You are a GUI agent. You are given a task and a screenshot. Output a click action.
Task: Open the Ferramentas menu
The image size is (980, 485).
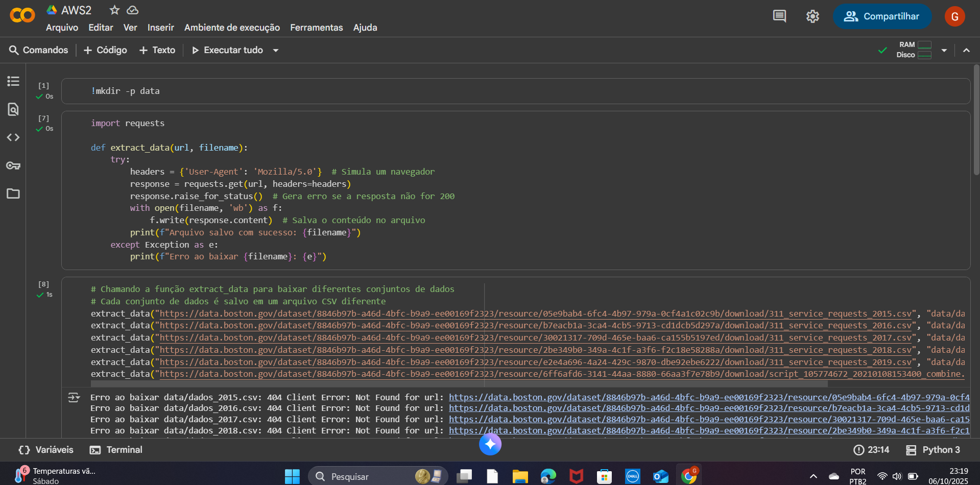(316, 28)
